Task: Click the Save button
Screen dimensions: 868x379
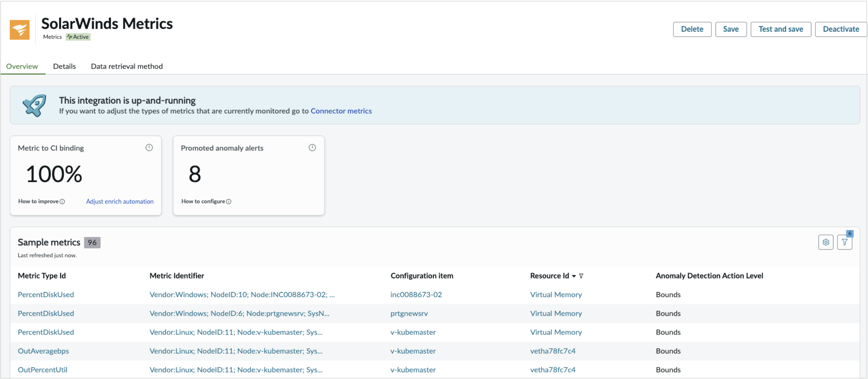Action: [730, 29]
